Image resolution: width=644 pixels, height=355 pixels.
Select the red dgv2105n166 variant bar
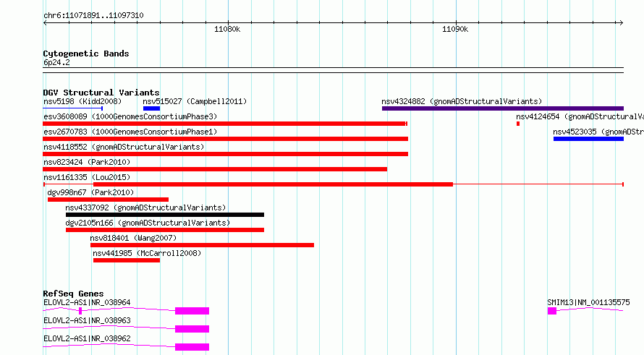point(165,230)
